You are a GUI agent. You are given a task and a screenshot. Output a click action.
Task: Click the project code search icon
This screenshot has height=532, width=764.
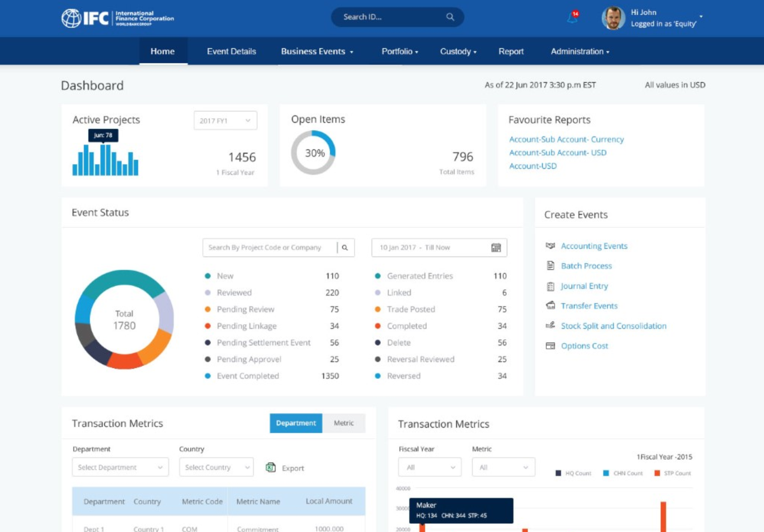(x=344, y=248)
